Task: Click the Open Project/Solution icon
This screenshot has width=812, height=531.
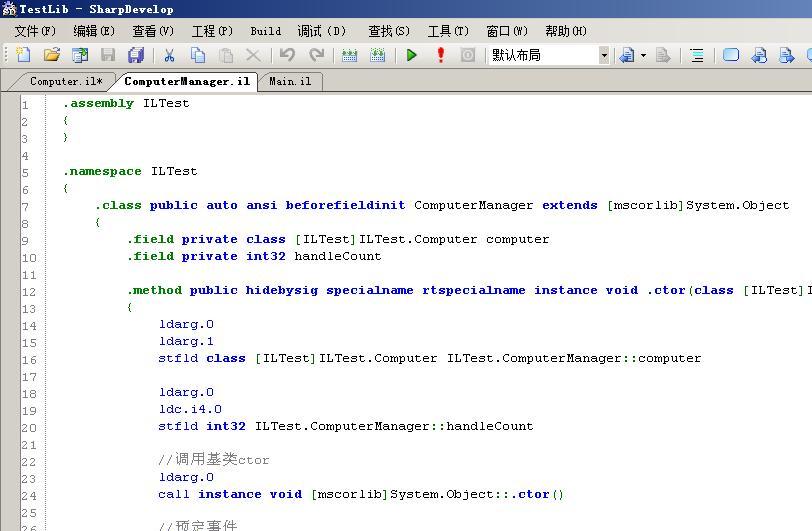Action: [80, 54]
